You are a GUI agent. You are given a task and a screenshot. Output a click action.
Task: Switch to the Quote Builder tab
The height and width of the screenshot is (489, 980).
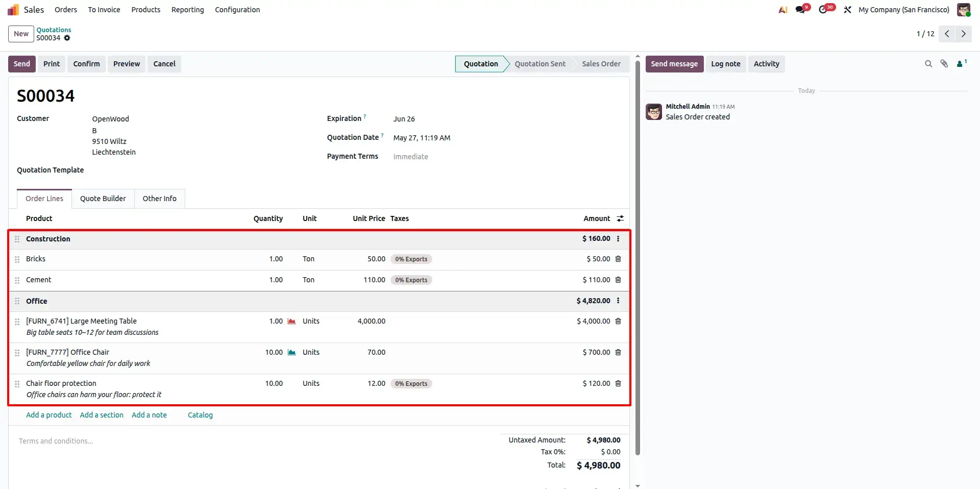click(x=103, y=199)
